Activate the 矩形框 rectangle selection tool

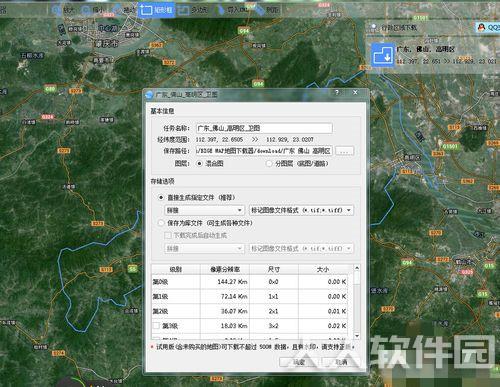pos(156,10)
